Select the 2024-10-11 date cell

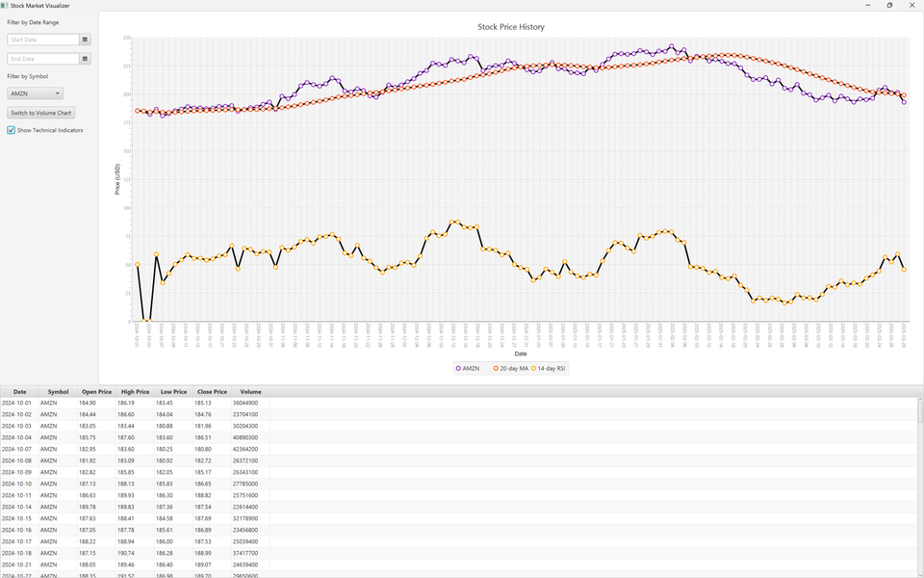coord(19,495)
